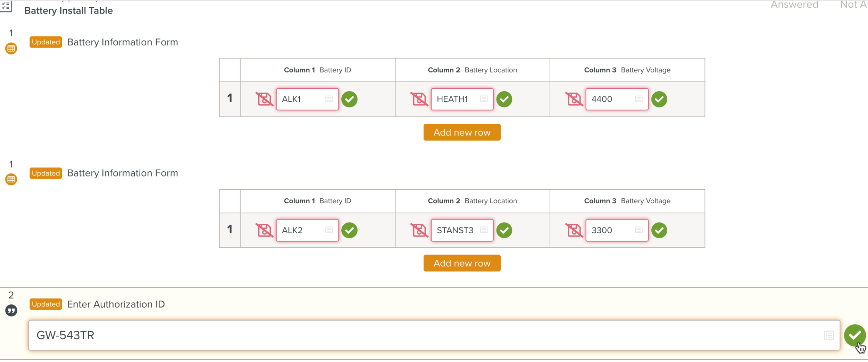
Task: Open the list icon inside the 3300 field
Action: [x=639, y=230]
